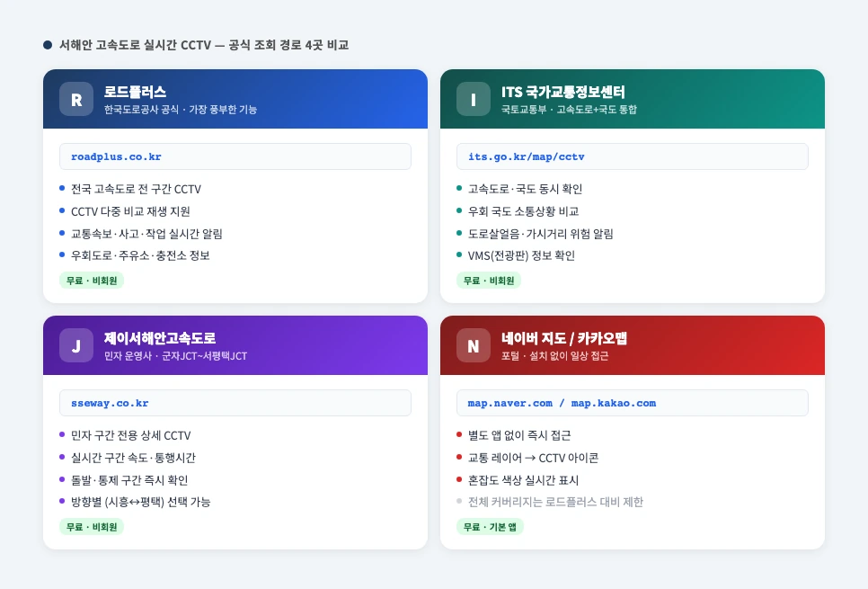Click the 로드플러스 card title
868x589 pixels.
point(135,92)
